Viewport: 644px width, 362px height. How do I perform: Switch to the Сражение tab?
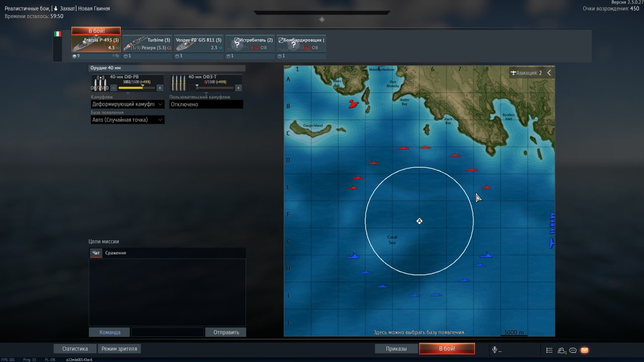(x=116, y=253)
